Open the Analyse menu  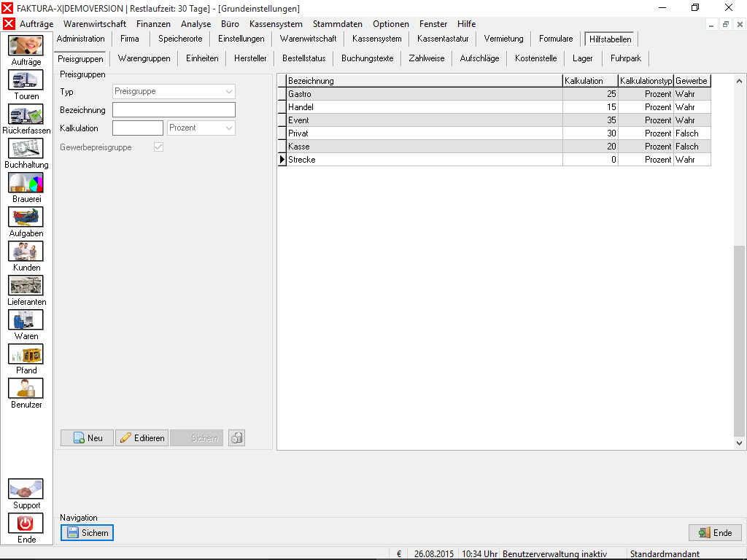(x=196, y=24)
